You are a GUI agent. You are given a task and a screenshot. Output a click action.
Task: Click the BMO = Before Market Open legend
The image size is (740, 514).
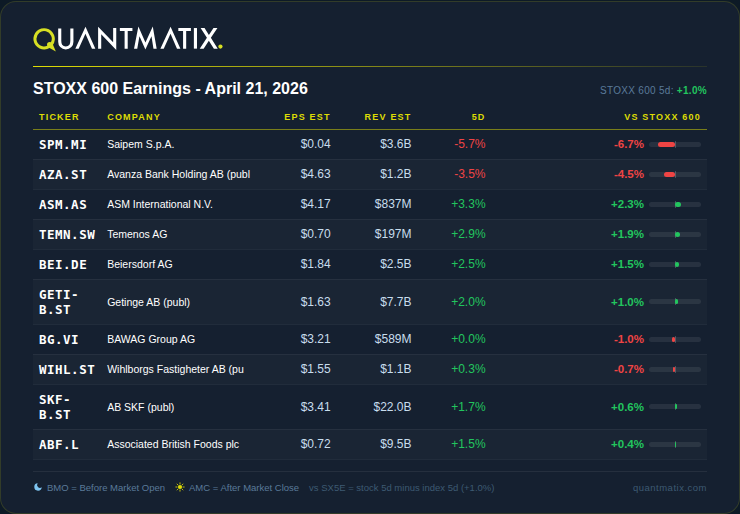click(106, 488)
